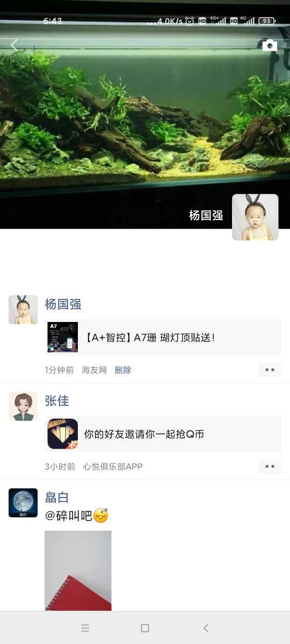Open 杨国强's large profile avatar on cover
The image size is (290, 644).
click(x=255, y=217)
